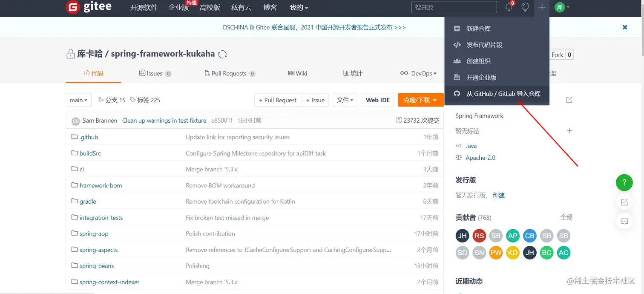Viewport: 644px width, 294px height.
Task: Switch to the 代码 tab
Action: [93, 73]
